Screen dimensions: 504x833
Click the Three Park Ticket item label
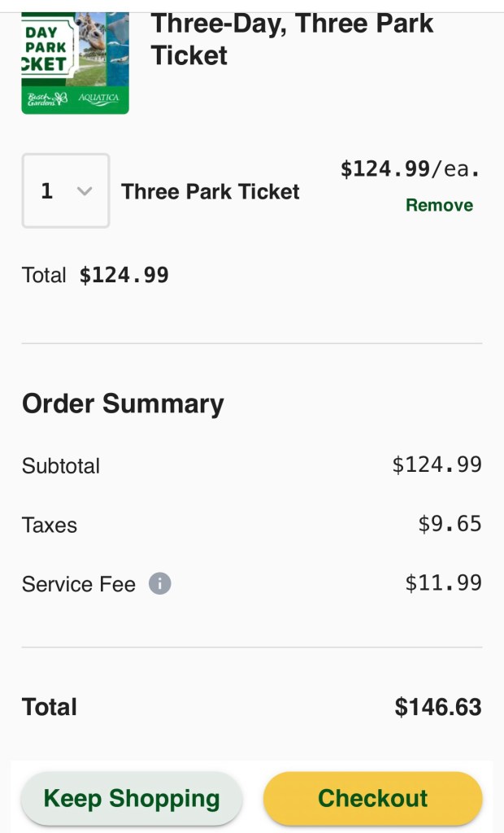(x=211, y=192)
